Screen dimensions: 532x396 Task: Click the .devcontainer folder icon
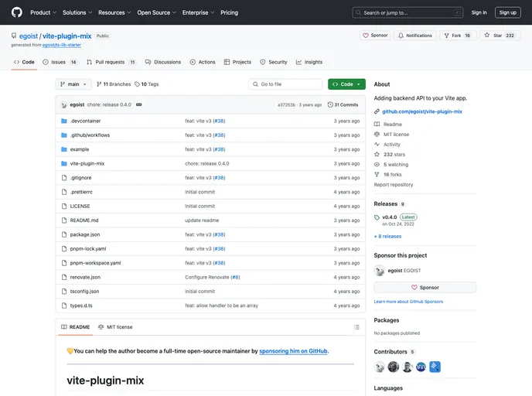coord(64,121)
